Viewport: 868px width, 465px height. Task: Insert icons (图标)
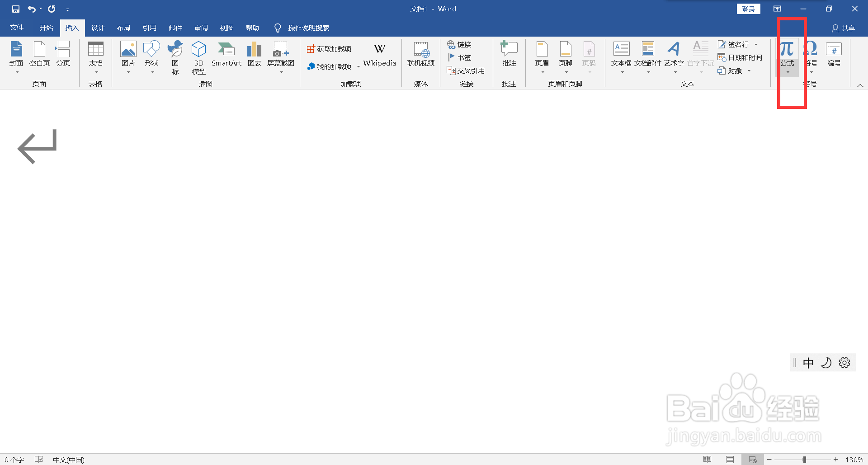[x=175, y=57]
